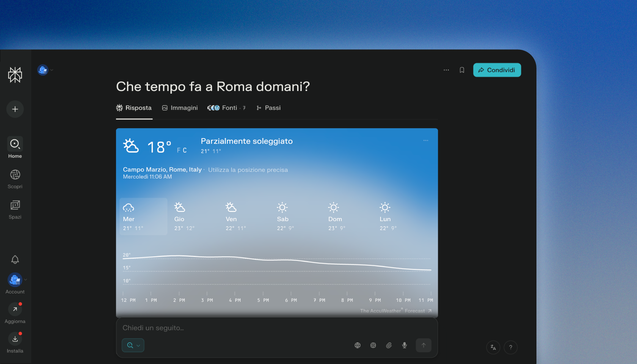Start a new thread with plus button
The image size is (637, 364).
(15, 109)
